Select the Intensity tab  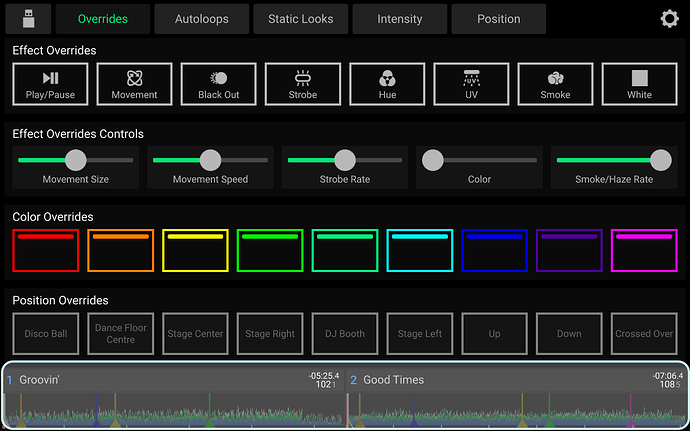[x=400, y=19]
